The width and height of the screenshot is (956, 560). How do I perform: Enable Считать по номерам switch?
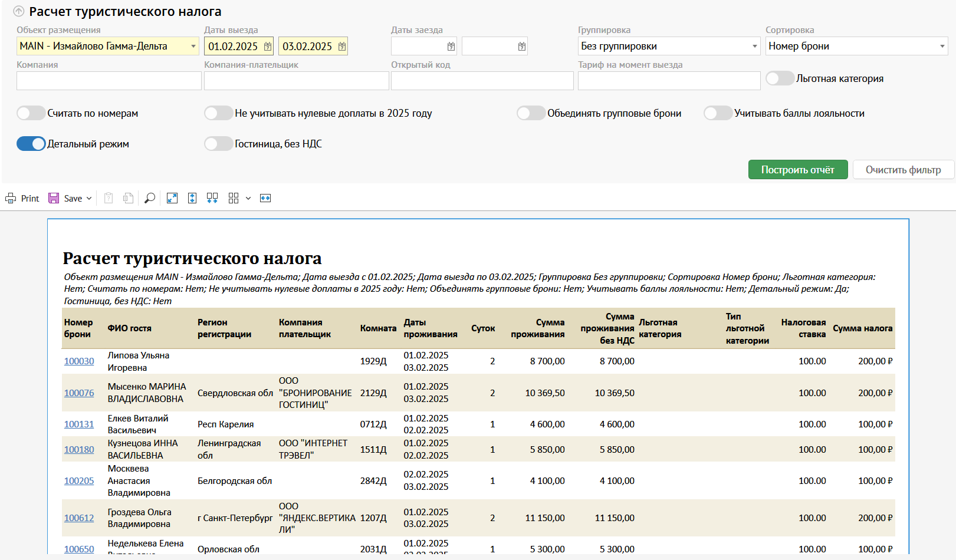(31, 113)
